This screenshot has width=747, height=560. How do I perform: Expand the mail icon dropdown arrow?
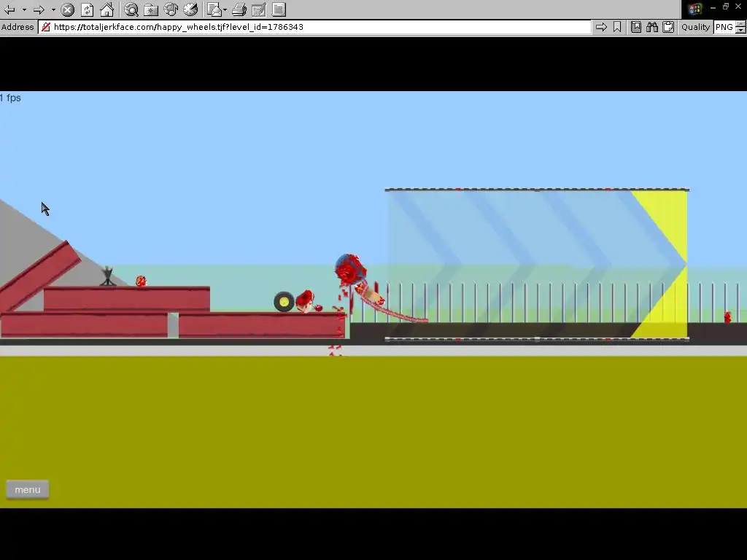(x=225, y=9)
